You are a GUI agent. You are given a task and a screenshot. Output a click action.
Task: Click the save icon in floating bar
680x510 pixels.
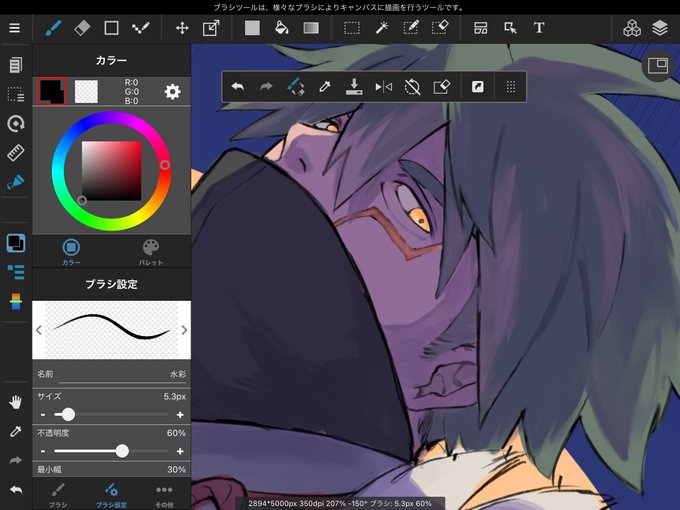pyautogui.click(x=354, y=87)
